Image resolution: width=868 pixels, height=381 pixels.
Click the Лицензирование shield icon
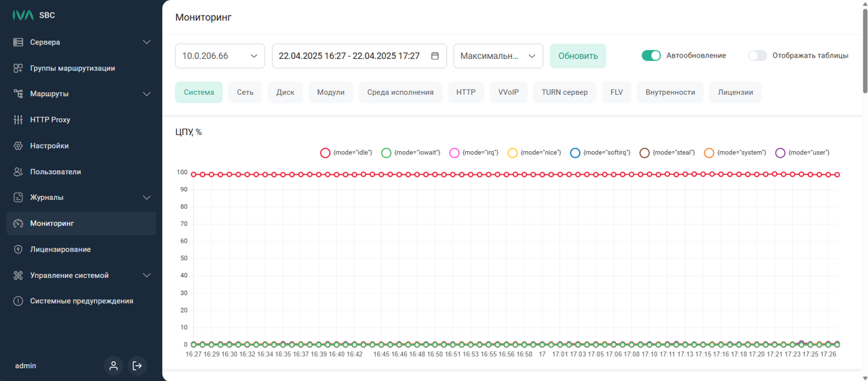click(x=18, y=249)
